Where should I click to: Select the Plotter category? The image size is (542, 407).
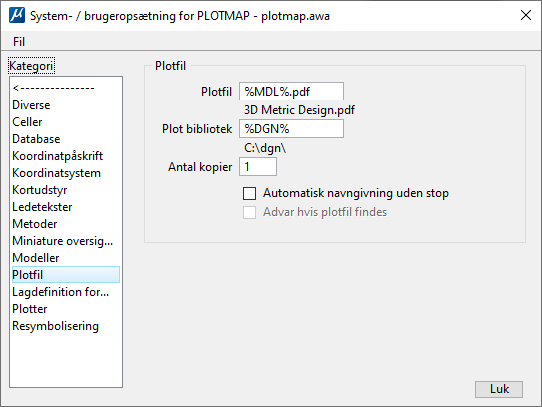coord(30,308)
